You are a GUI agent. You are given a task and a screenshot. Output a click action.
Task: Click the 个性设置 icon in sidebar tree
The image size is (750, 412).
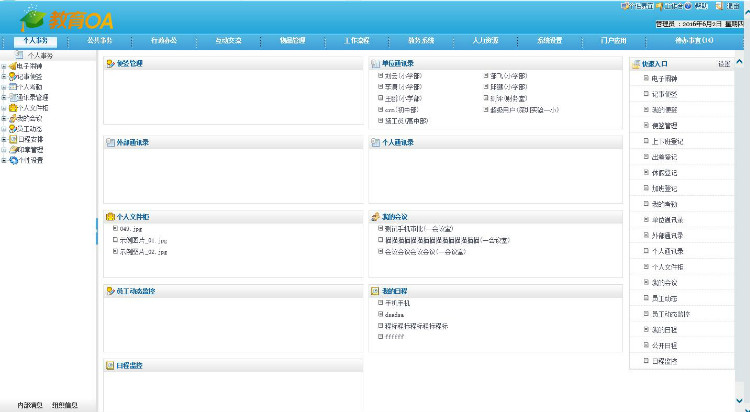(x=11, y=160)
